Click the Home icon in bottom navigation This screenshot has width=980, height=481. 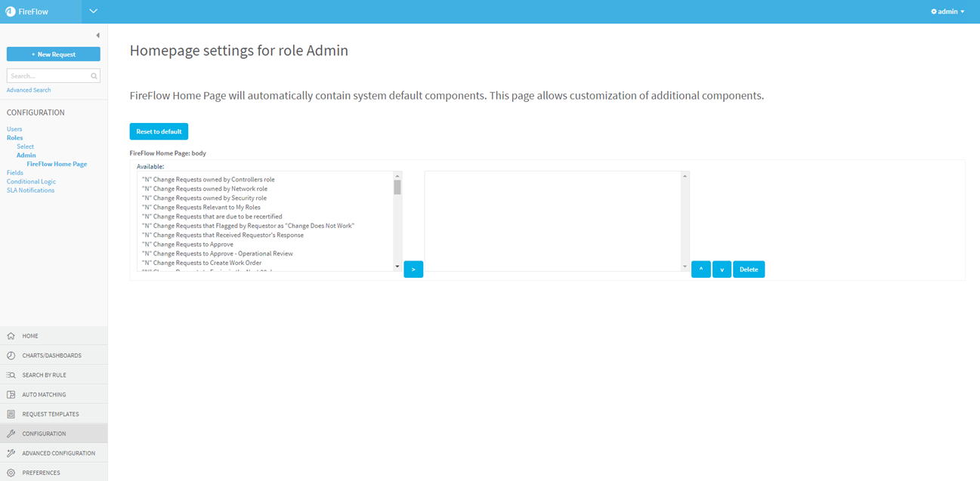pos(11,336)
